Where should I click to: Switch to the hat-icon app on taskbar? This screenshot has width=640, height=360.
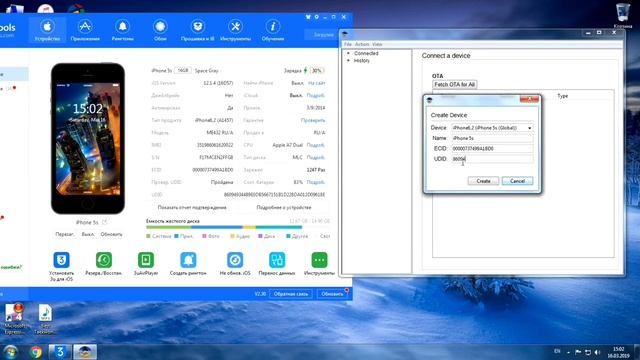85,352
